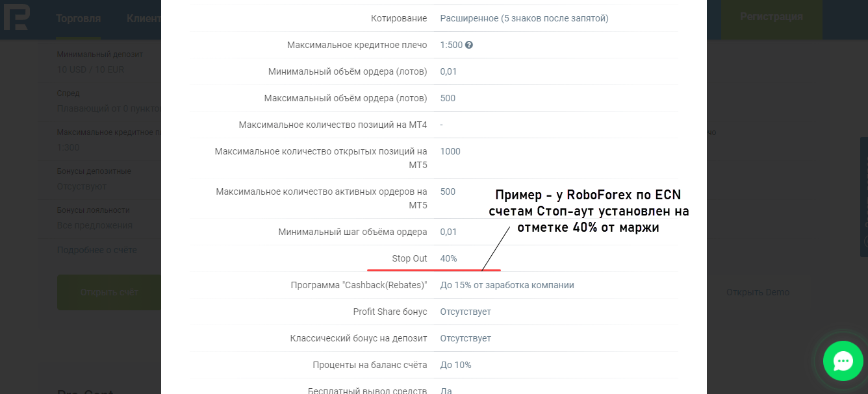The width and height of the screenshot is (868, 394).
Task: Open the green live chat bubble
Action: [x=843, y=361]
